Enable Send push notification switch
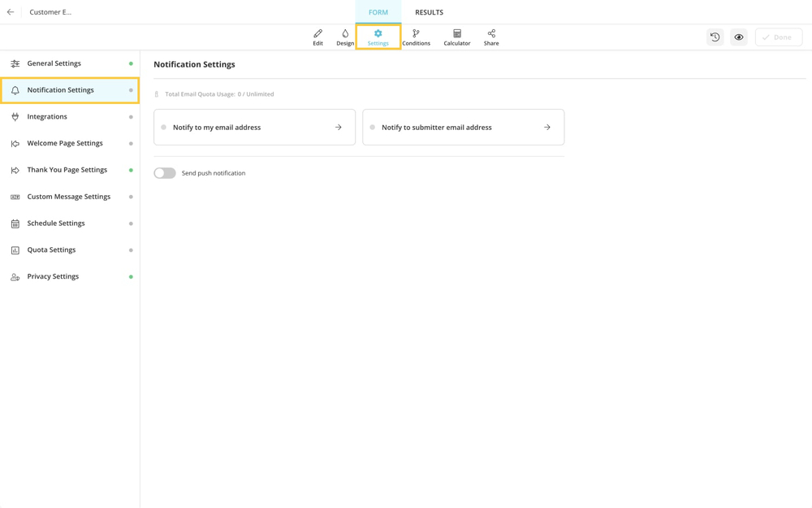 (x=165, y=173)
